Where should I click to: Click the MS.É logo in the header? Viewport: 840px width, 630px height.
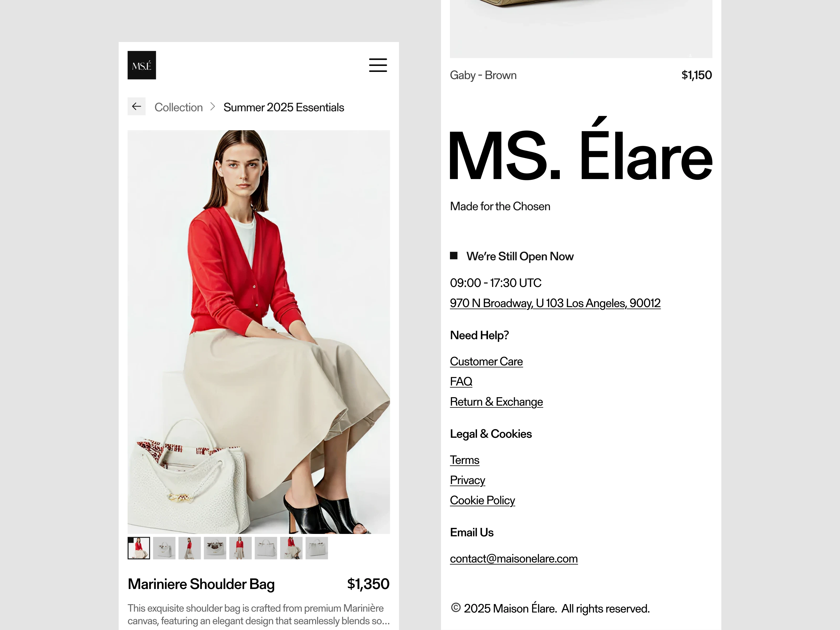(x=142, y=65)
